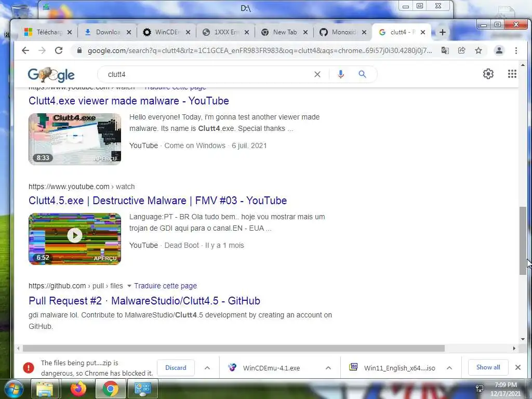
Task: Launch Firefox from the taskbar
Action: [x=78, y=389]
